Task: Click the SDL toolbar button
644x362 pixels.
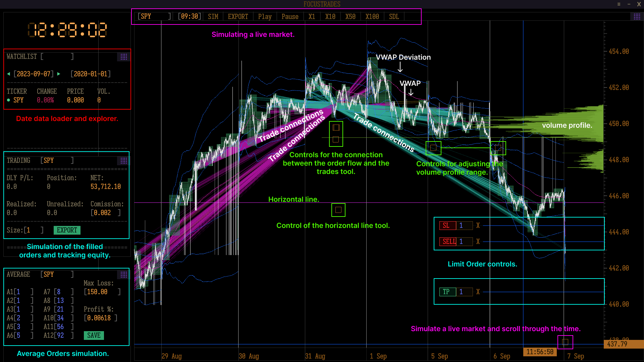Action: pyautogui.click(x=394, y=16)
